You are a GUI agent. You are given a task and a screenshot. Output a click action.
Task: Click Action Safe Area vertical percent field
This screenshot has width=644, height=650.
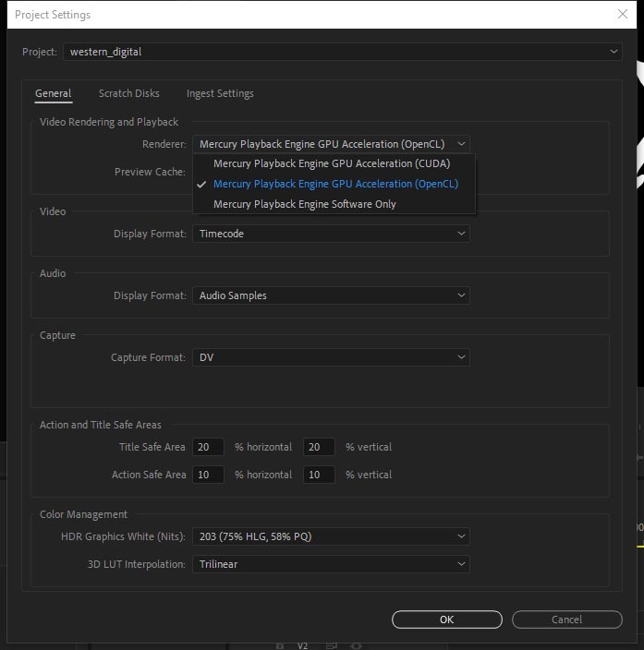(x=319, y=475)
